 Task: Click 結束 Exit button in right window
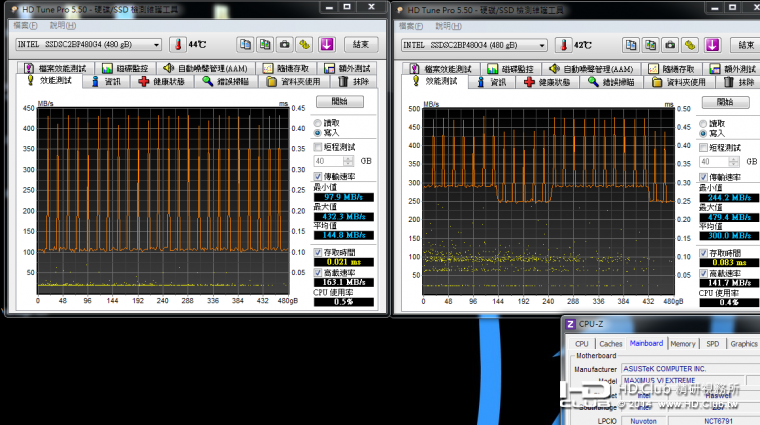[745, 45]
